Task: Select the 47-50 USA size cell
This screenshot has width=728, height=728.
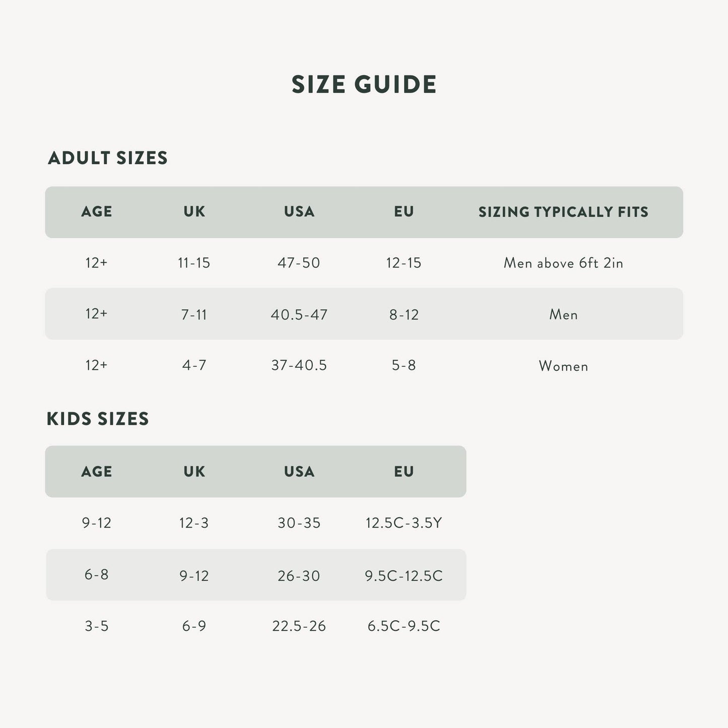Action: [x=299, y=263]
